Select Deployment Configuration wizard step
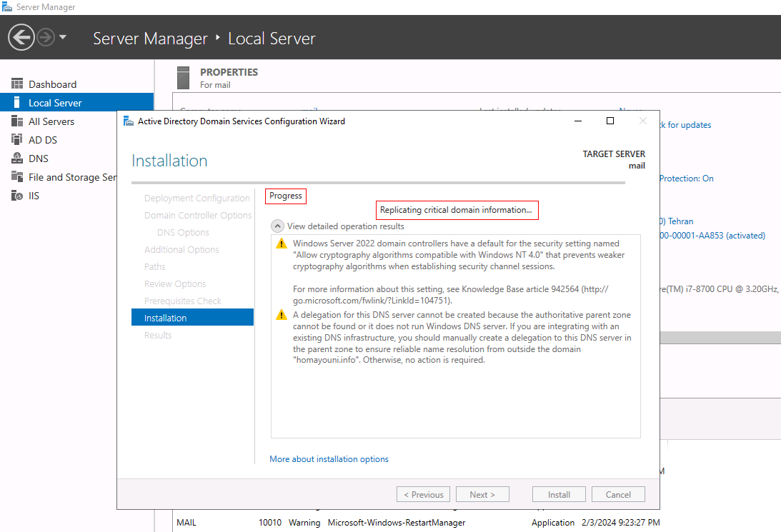 (197, 198)
